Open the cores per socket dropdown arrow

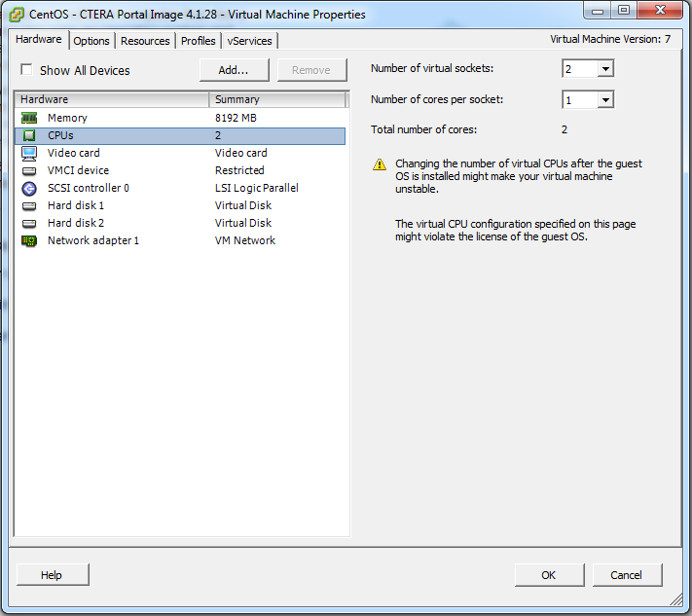605,100
